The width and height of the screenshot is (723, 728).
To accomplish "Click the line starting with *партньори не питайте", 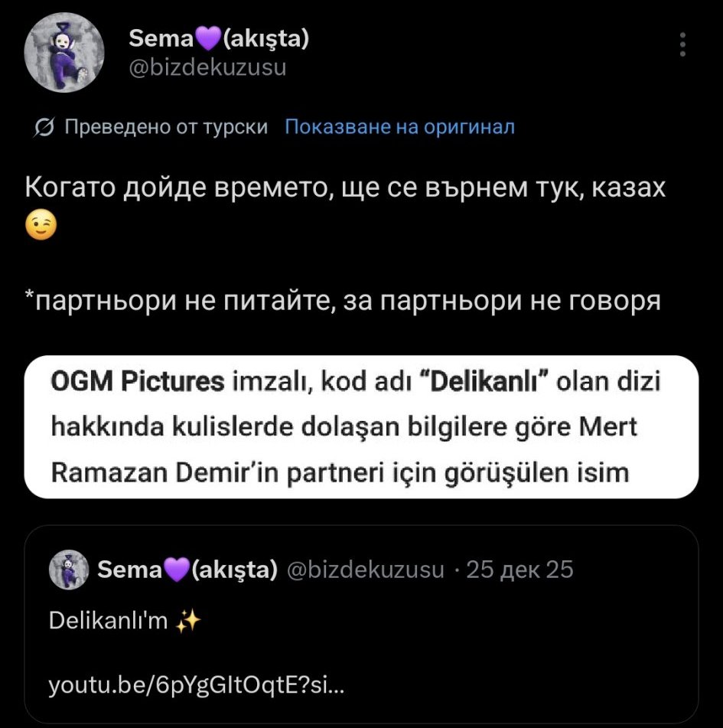I will coord(343,301).
